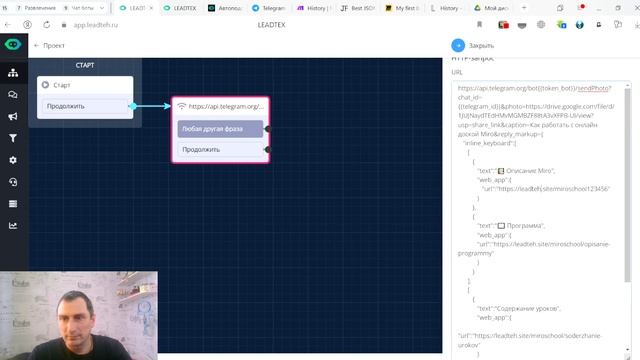Switch to the first History browser tab
The height and width of the screenshot is (360, 640).
pos(313,8)
